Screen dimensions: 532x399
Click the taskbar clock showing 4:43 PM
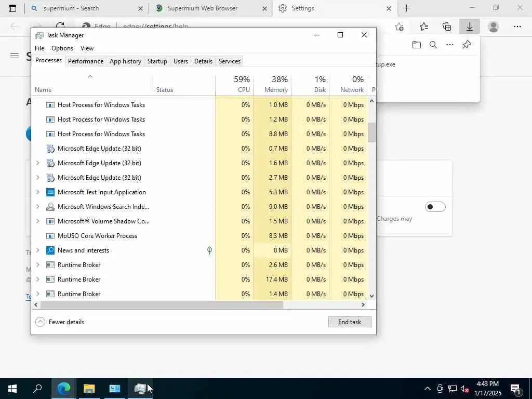pos(487,389)
